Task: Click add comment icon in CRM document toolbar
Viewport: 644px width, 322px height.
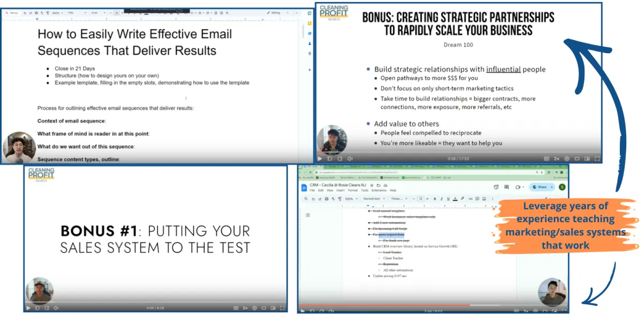Action: pos(477,199)
